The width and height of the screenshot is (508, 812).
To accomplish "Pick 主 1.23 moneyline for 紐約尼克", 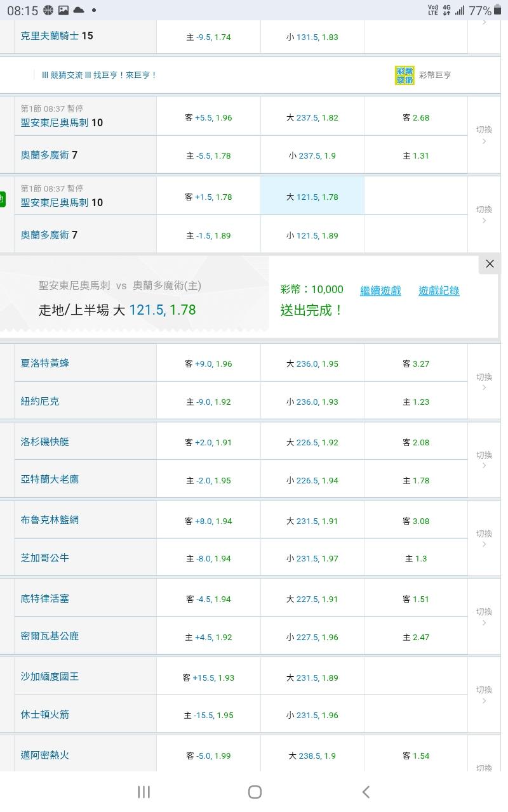I will (x=416, y=402).
